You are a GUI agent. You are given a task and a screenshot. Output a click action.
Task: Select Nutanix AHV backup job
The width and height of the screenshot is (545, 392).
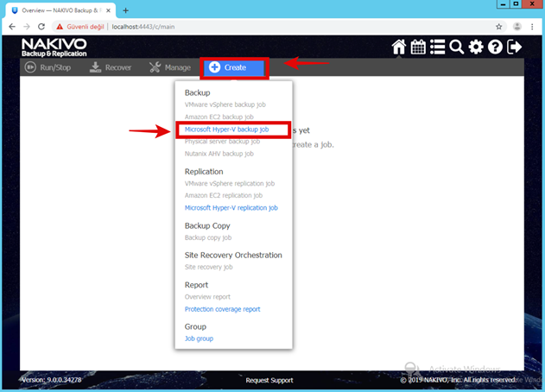pos(219,154)
